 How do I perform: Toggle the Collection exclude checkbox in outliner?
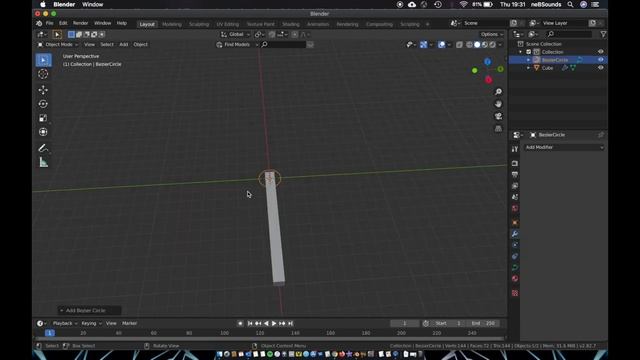[529, 52]
